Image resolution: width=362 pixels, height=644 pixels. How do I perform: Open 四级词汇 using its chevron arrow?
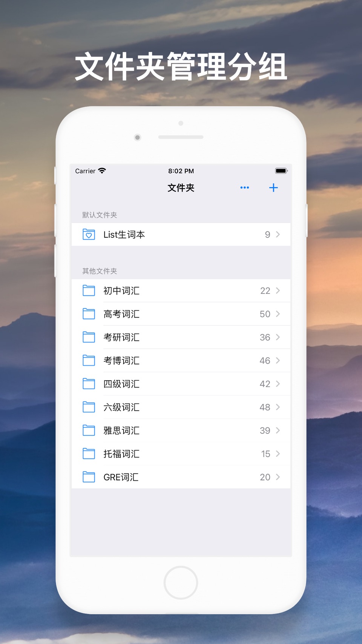pos(278,384)
